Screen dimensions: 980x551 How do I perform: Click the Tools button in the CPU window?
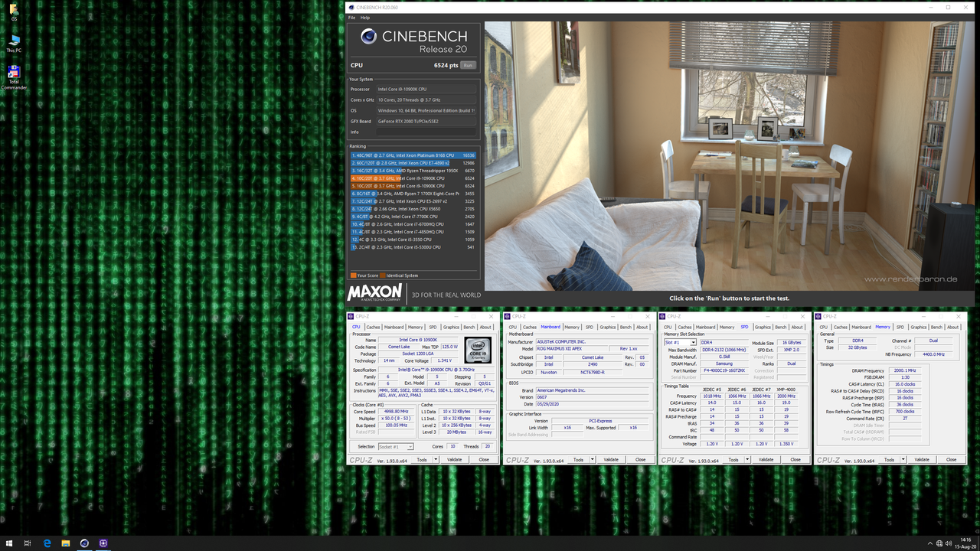[422, 460]
